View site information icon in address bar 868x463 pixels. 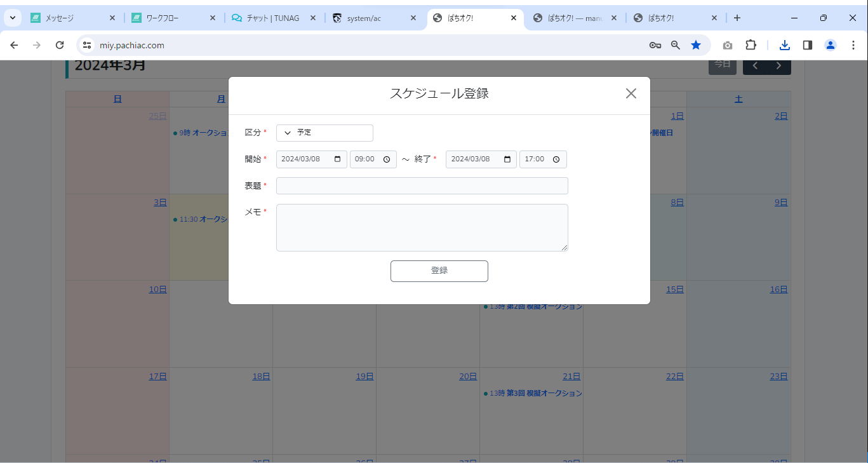click(x=88, y=45)
